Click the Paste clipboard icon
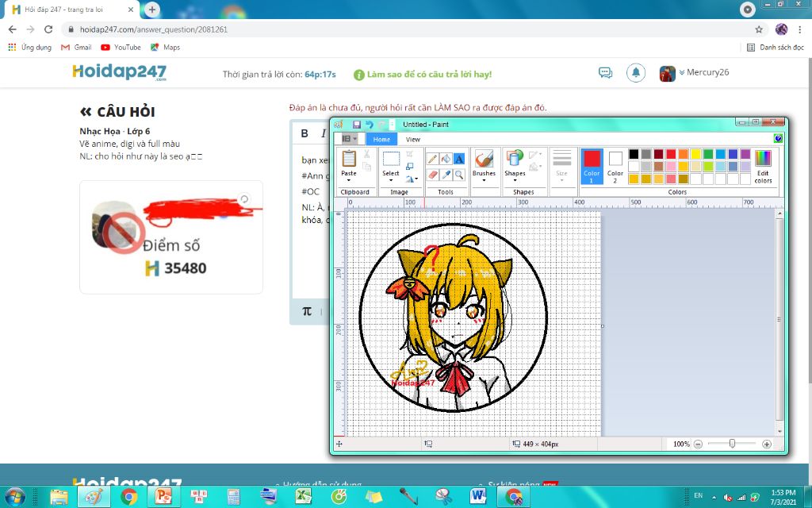Image resolution: width=812 pixels, height=508 pixels. point(349,159)
